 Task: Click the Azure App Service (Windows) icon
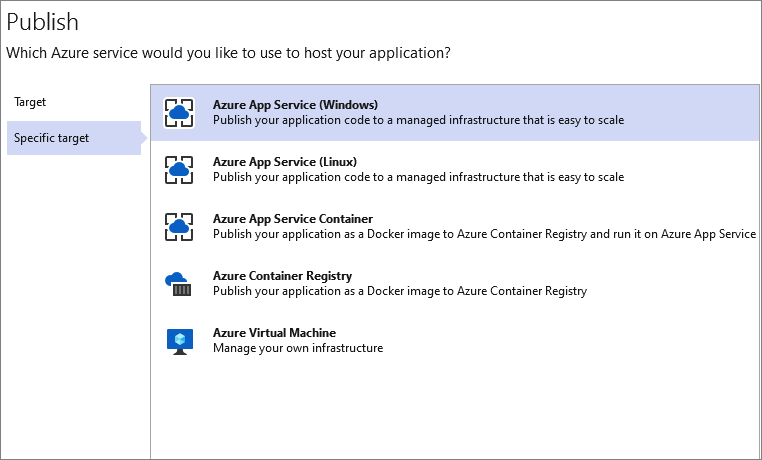(x=178, y=113)
